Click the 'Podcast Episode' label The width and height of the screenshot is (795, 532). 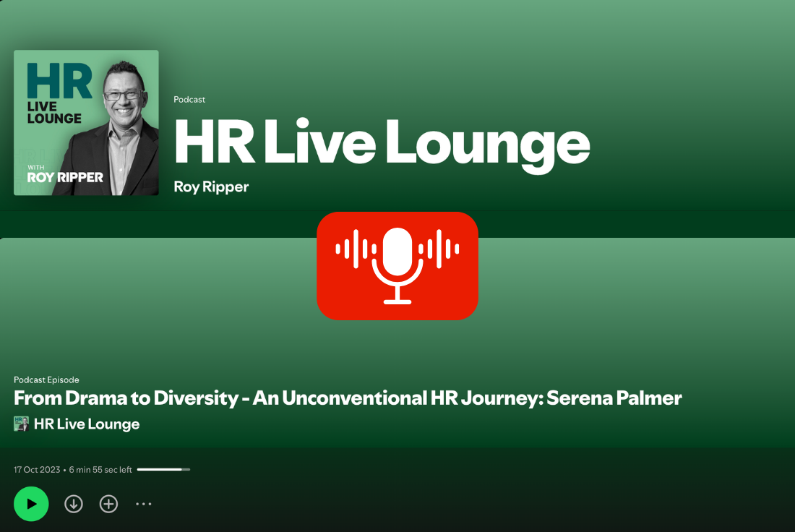click(46, 380)
